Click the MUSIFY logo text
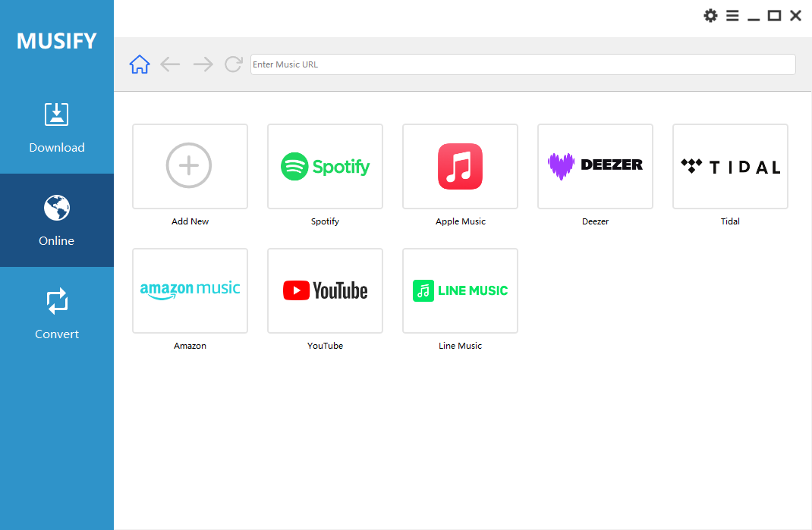The image size is (812, 530). click(x=56, y=41)
